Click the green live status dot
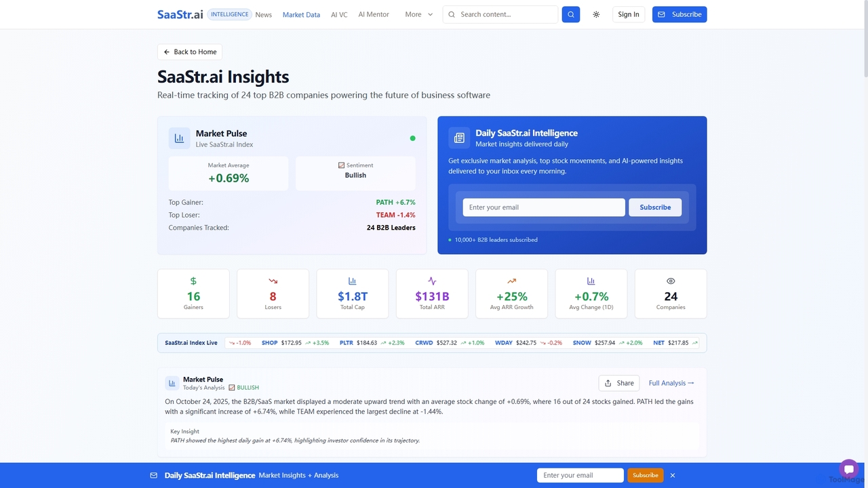 coord(412,138)
